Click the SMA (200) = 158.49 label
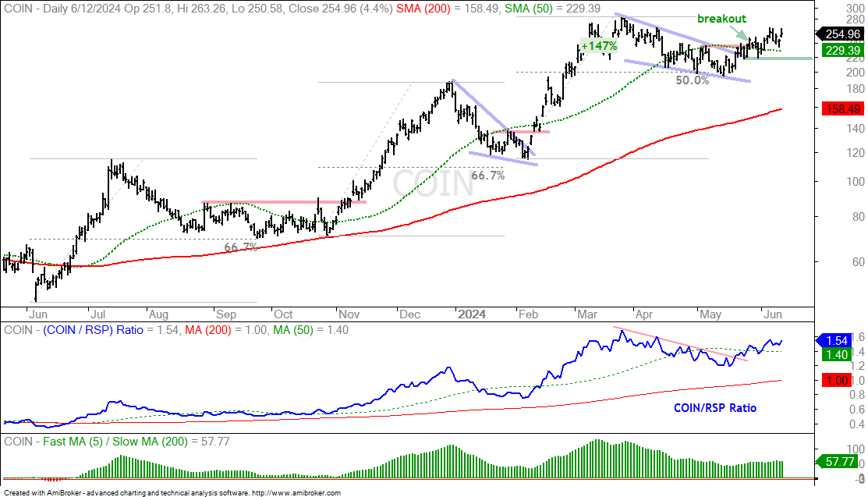The image size is (868, 497). pos(448,9)
